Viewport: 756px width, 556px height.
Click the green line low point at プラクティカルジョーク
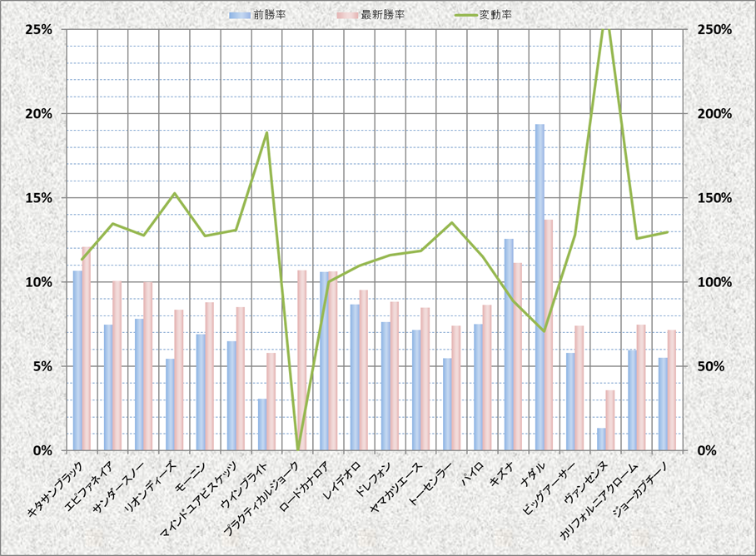(x=297, y=448)
